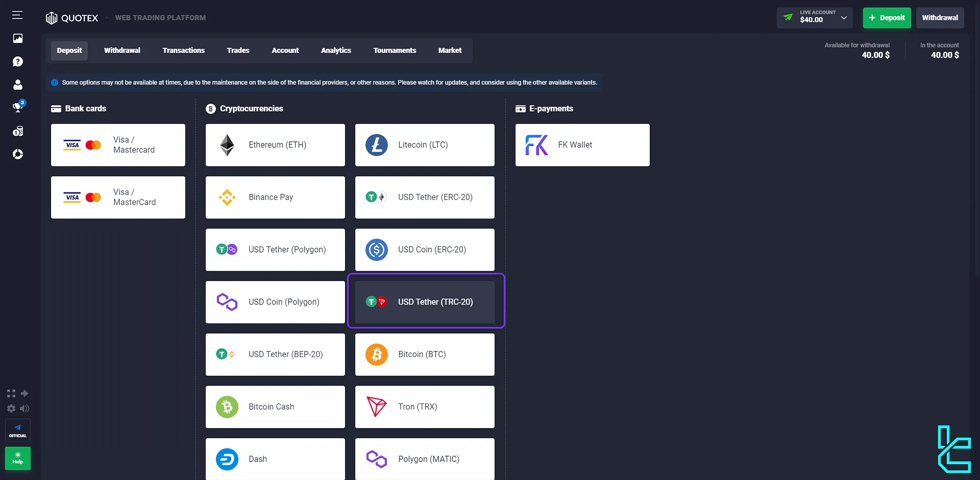Viewport: 980px width, 480px height.
Task: Select the Bitcoin Cash green icon
Action: coord(227,407)
